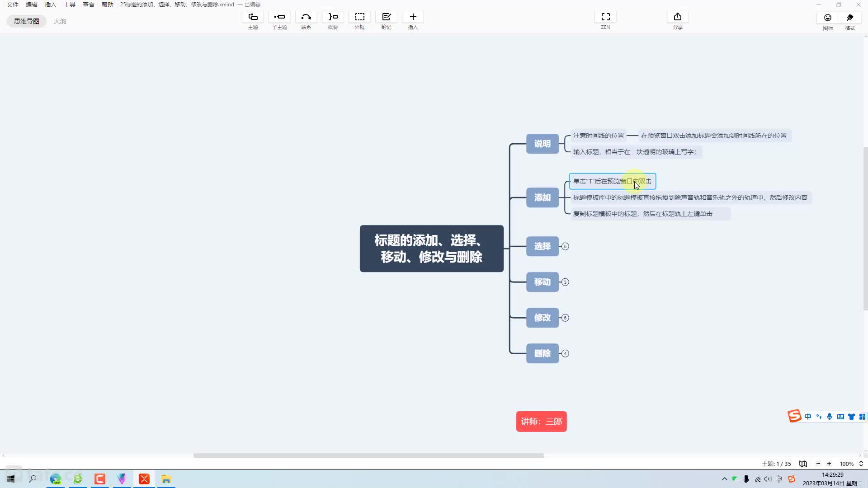Open the 图标 marker panel
This screenshot has width=868, height=488.
click(827, 18)
